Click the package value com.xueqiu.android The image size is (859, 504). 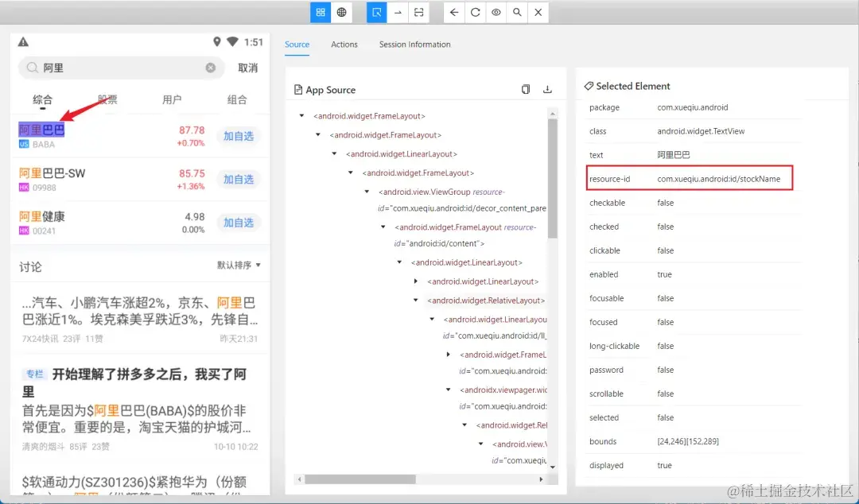click(x=693, y=107)
